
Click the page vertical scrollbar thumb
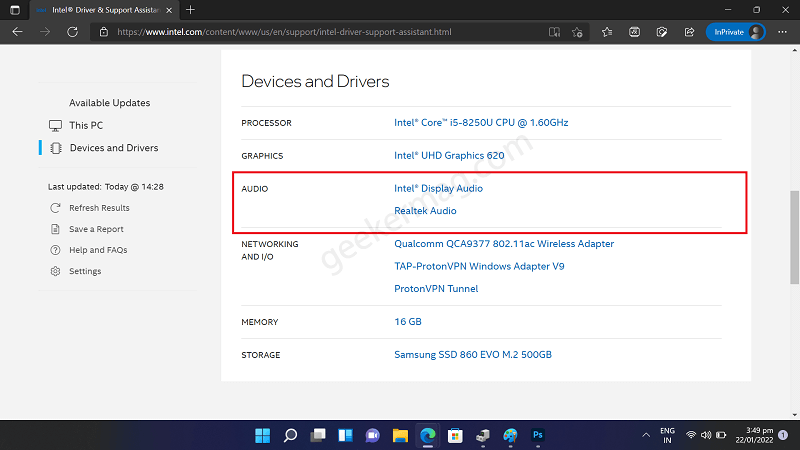794,237
